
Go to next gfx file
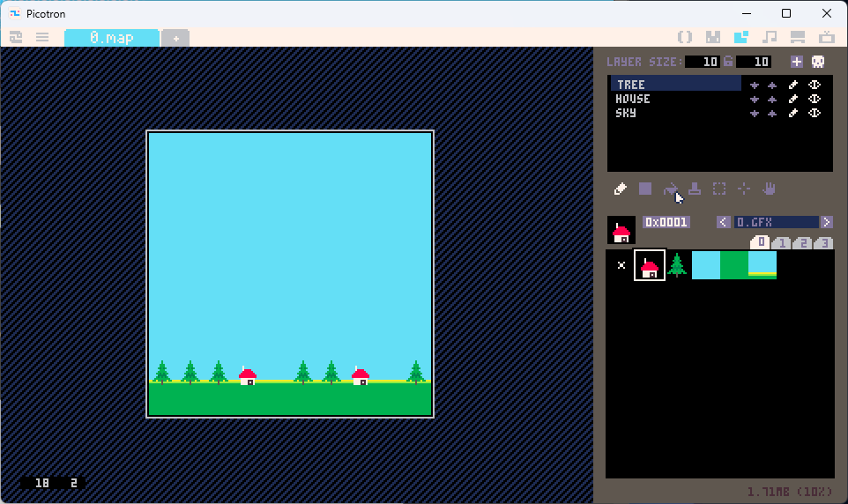coord(826,222)
